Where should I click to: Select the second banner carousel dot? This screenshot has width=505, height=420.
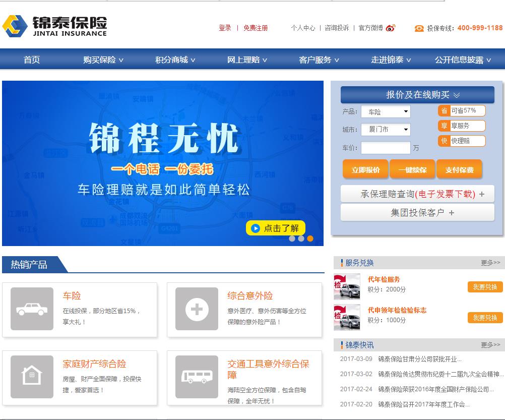tap(301, 238)
